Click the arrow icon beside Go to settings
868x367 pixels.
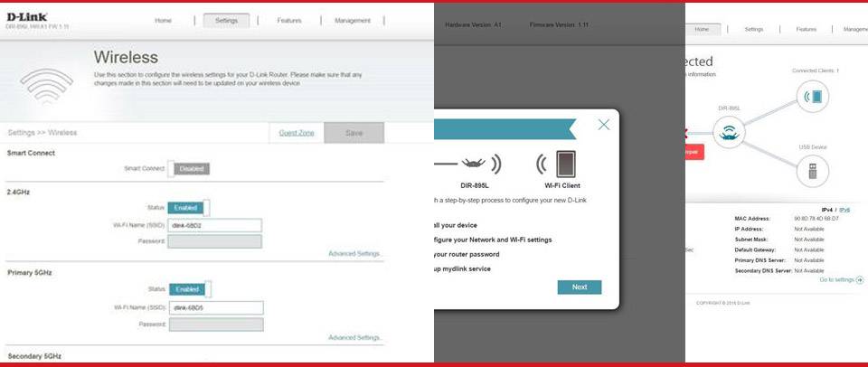[x=859, y=280]
